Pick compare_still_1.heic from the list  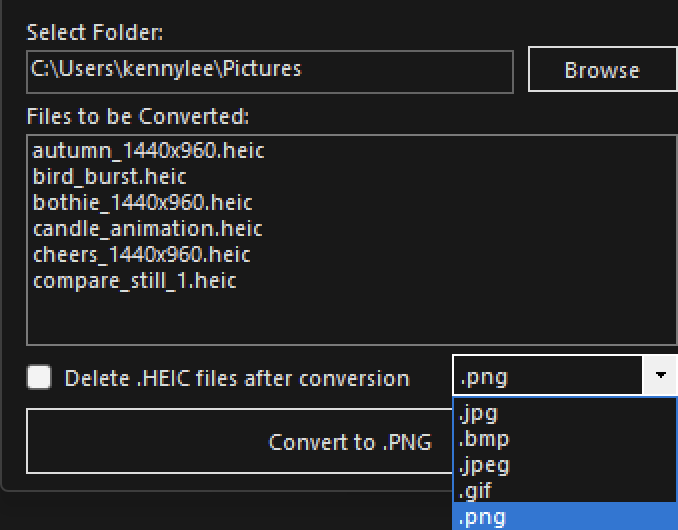[x=135, y=281]
